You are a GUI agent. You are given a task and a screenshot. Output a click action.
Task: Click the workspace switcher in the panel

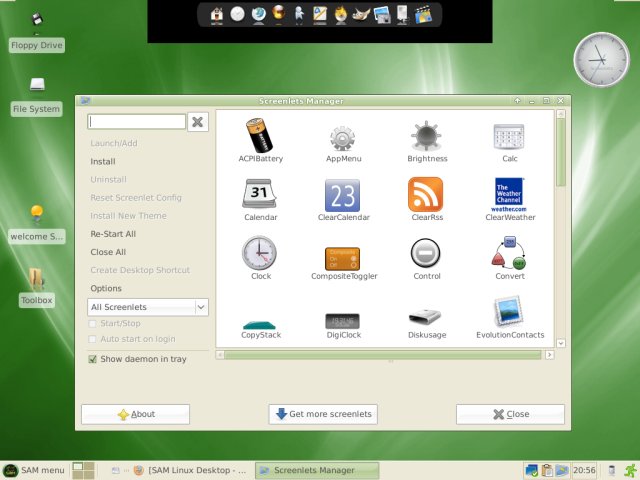coord(83,470)
